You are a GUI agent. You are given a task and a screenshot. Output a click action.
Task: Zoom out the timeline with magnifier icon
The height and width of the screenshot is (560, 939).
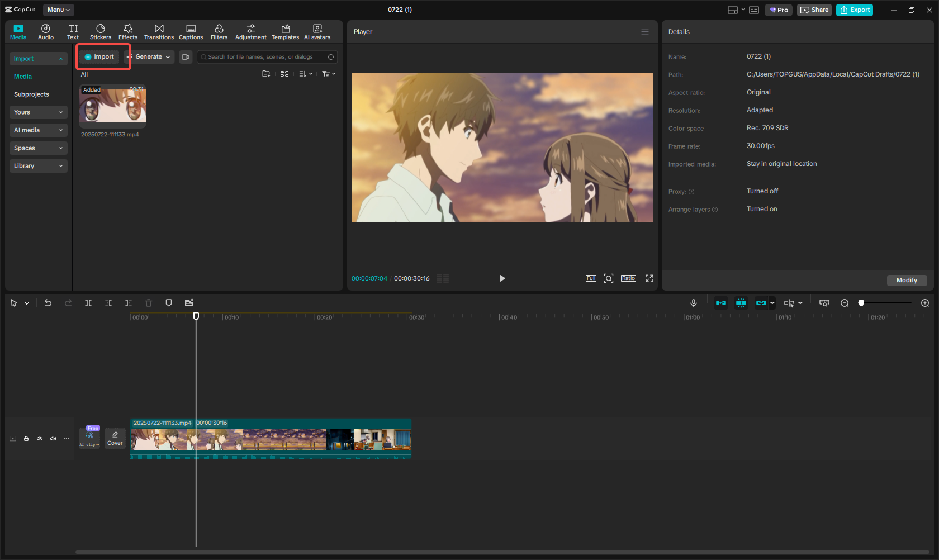[845, 302]
